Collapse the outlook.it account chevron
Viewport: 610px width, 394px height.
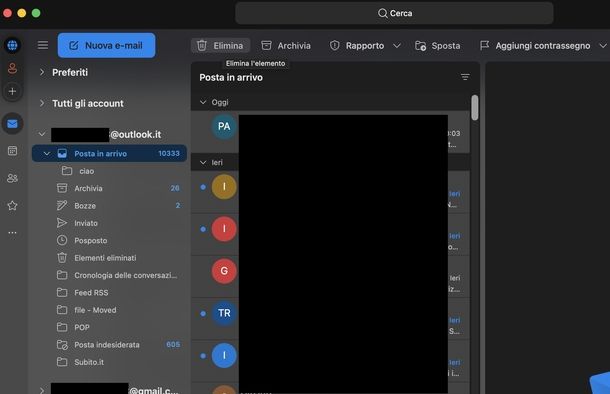pyautogui.click(x=42, y=134)
